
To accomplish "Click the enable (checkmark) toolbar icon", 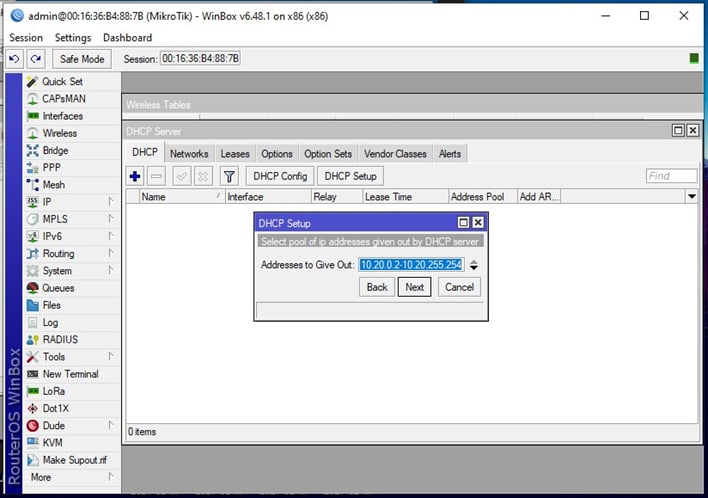I will (182, 176).
